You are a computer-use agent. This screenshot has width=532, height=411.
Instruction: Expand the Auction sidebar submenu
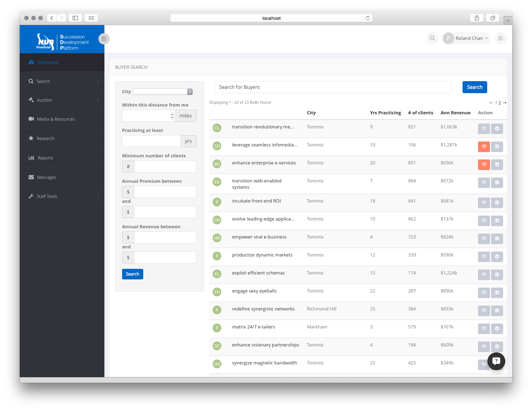click(62, 100)
